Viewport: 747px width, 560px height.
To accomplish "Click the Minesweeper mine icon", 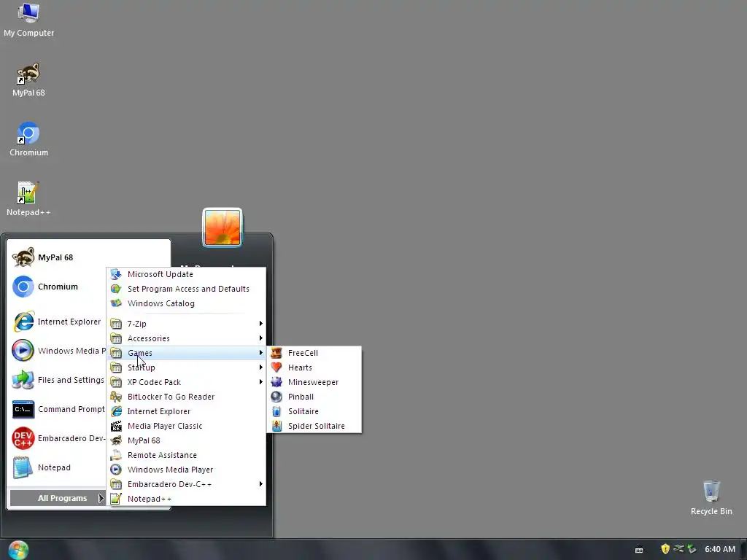I will click(x=276, y=382).
